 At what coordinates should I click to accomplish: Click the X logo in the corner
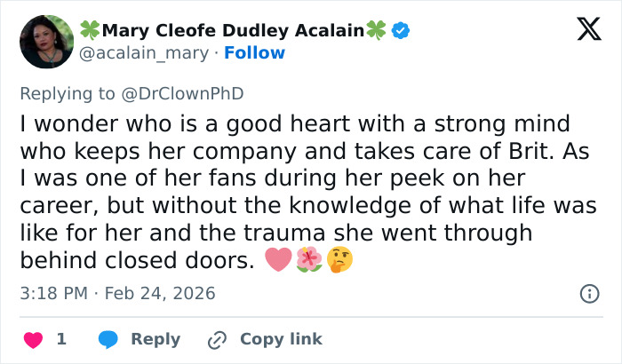(583, 30)
